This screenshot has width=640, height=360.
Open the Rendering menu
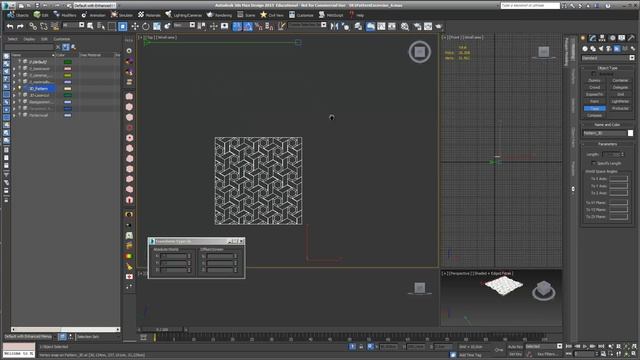click(220, 15)
